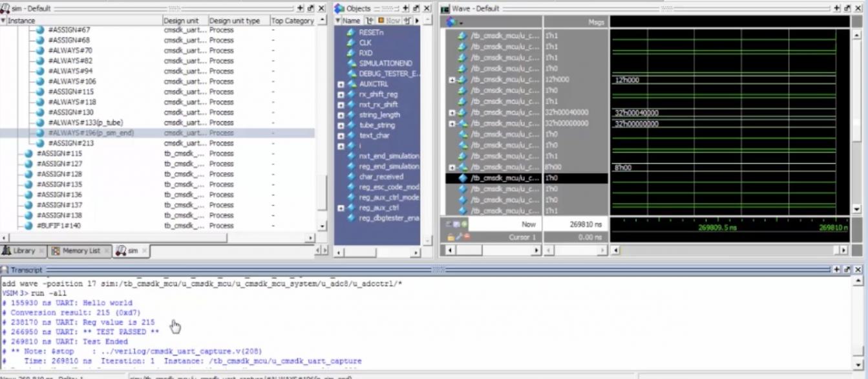Click the Top Category column header
The height and width of the screenshot is (379, 868).
pyautogui.click(x=292, y=21)
